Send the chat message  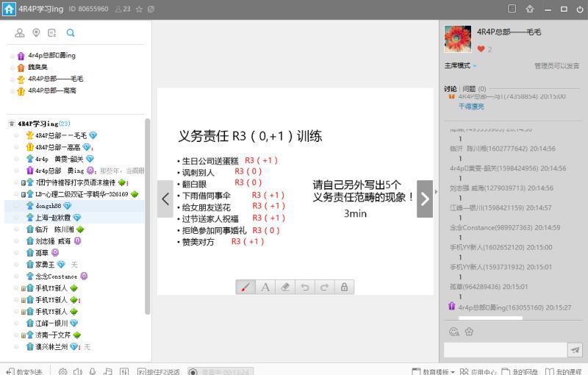(x=575, y=350)
